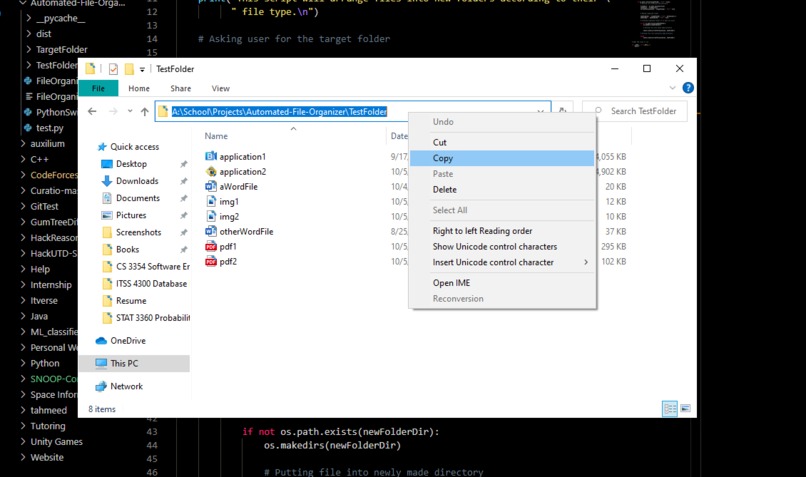Open Pictures in Quick access
The height and width of the screenshot is (477, 806).
124,215
